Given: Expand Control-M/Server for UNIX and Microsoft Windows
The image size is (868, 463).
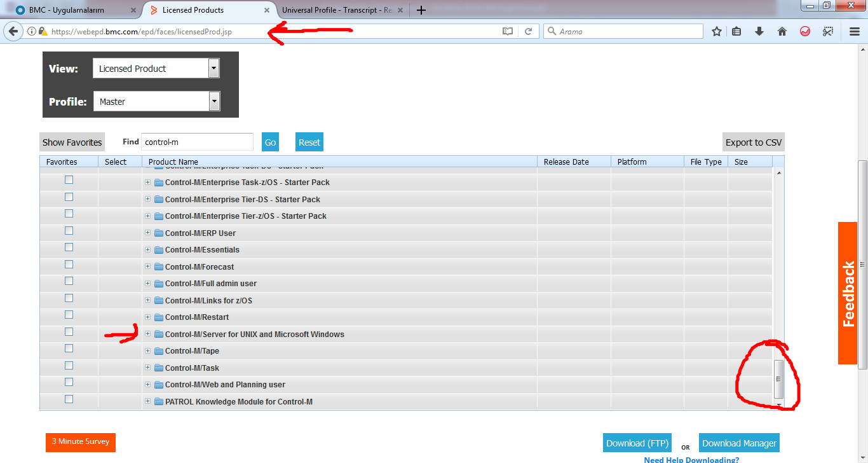Looking at the screenshot, I should (x=147, y=334).
